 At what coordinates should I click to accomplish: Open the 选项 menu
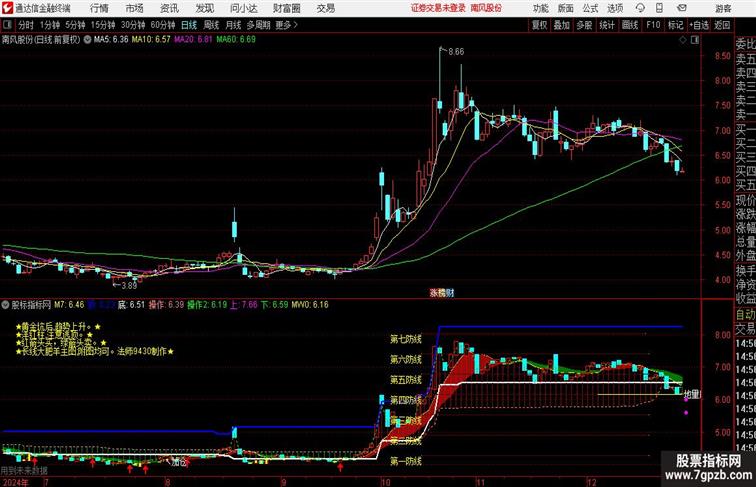tap(615, 8)
